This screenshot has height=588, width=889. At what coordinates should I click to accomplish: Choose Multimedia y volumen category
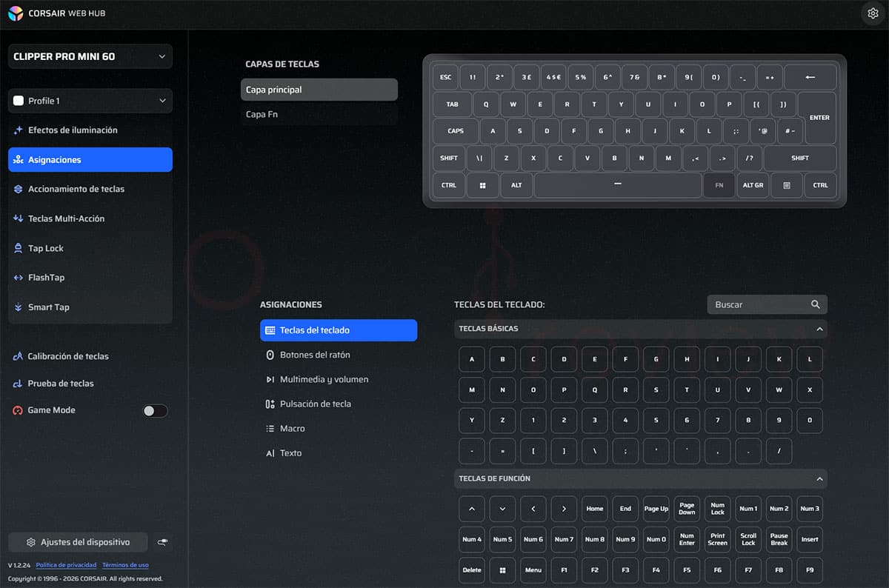[x=339, y=379]
